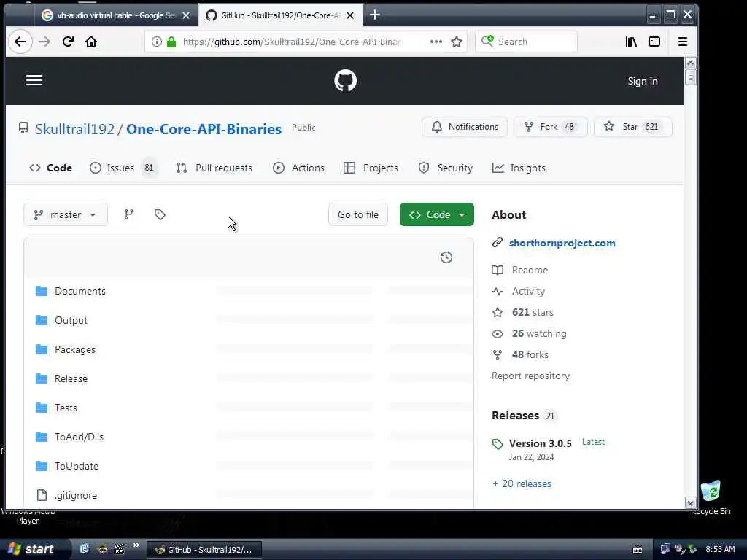
Task: Open the Actions tab
Action: click(x=298, y=168)
